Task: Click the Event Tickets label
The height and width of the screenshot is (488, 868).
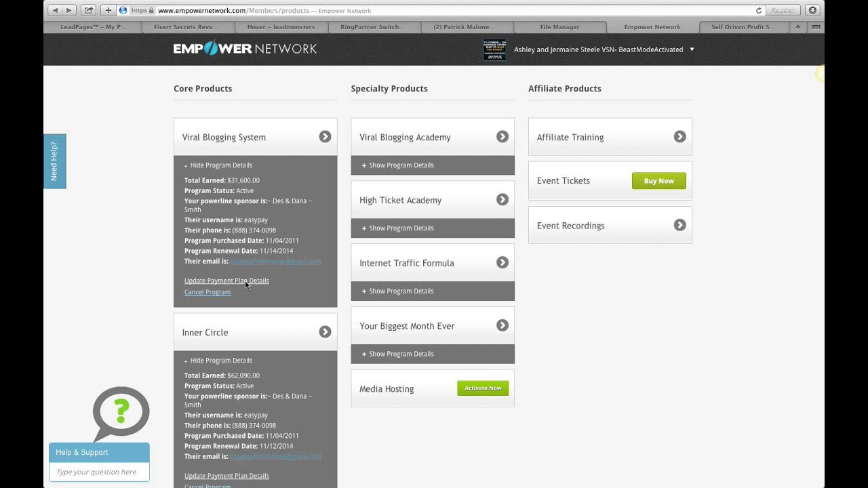Action: click(564, 181)
